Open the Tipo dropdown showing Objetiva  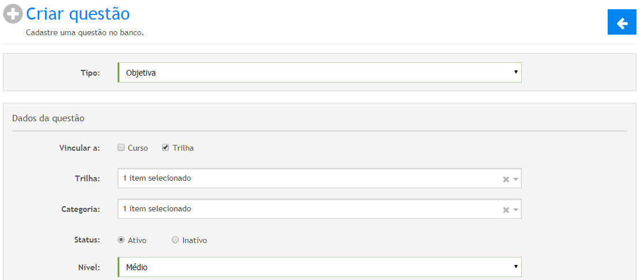point(319,73)
